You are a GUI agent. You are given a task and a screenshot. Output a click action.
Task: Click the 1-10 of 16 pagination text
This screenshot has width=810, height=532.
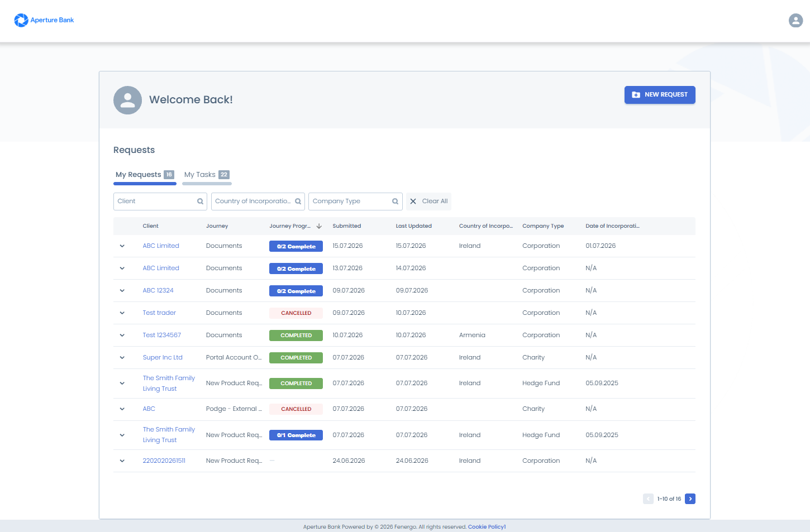pos(669,499)
